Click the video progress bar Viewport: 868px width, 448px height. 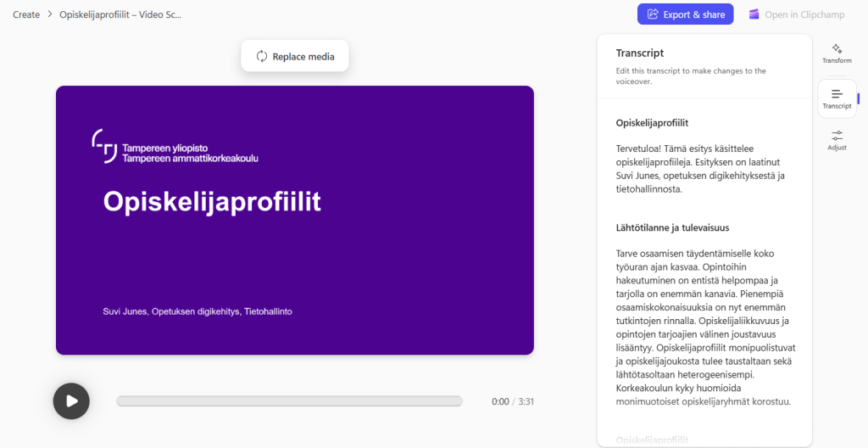click(289, 401)
